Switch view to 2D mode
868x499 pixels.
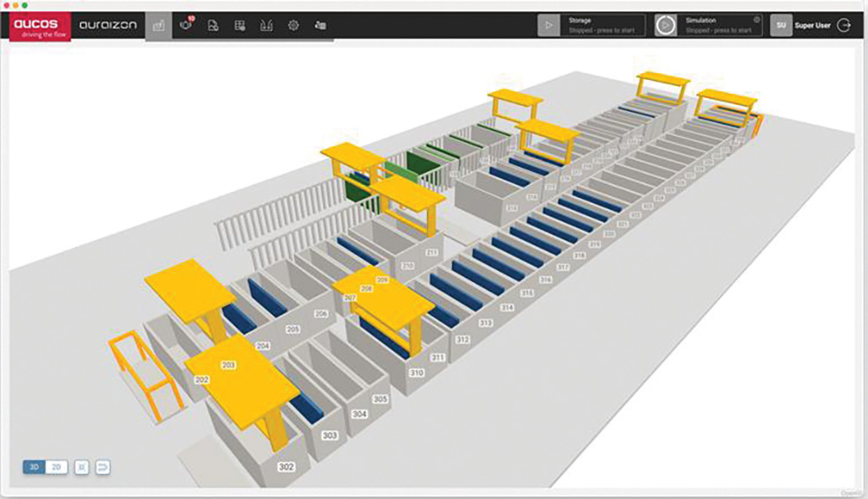tap(56, 467)
